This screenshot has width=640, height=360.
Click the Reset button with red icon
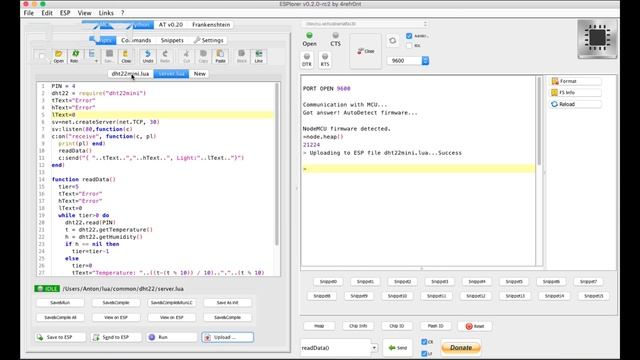(x=475, y=326)
